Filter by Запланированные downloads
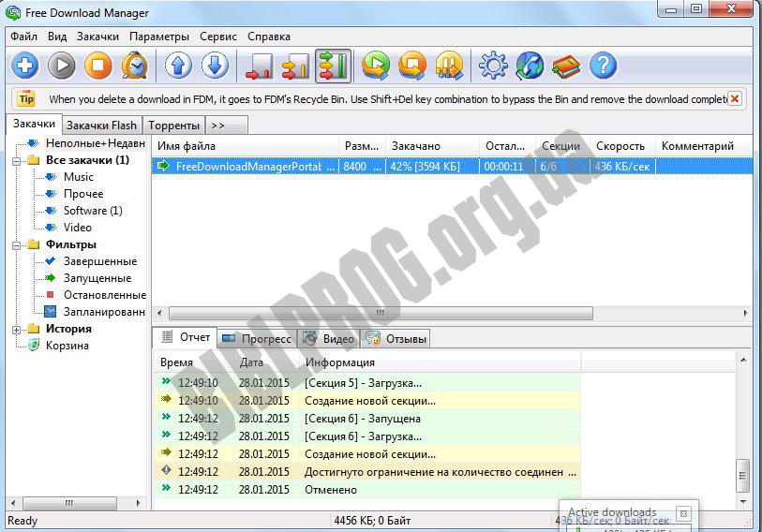The image size is (762, 532). click(104, 312)
